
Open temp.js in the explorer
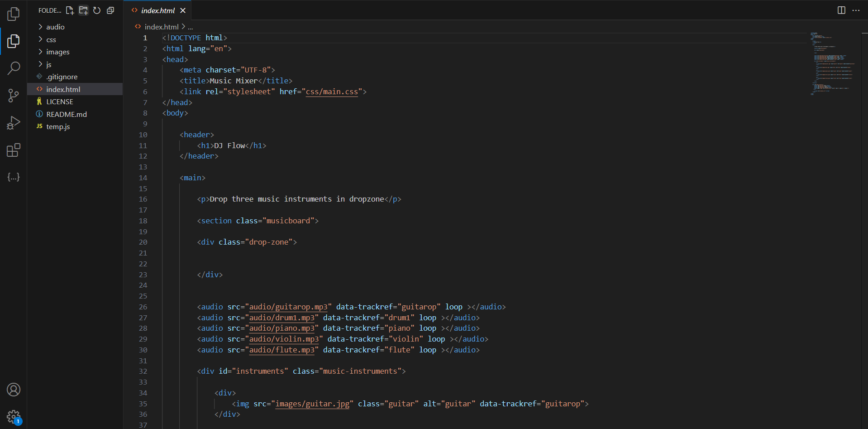(75, 127)
